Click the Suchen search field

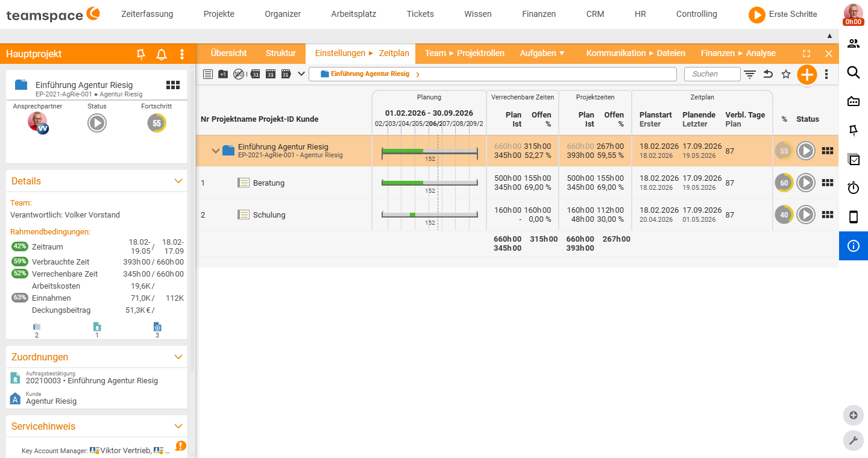point(712,74)
